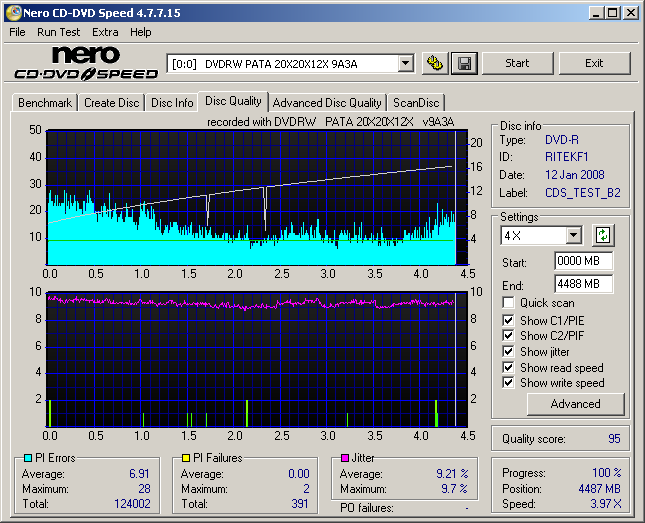Disable Show write speed checkbox

click(508, 383)
